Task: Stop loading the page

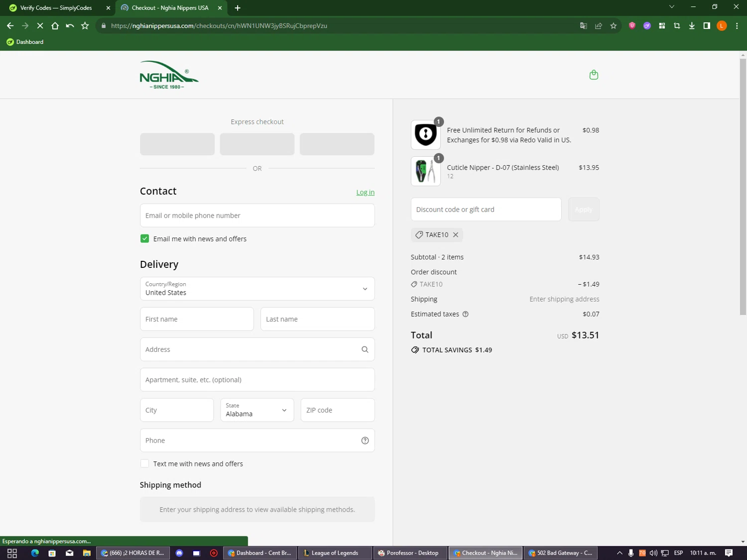Action: (40, 26)
